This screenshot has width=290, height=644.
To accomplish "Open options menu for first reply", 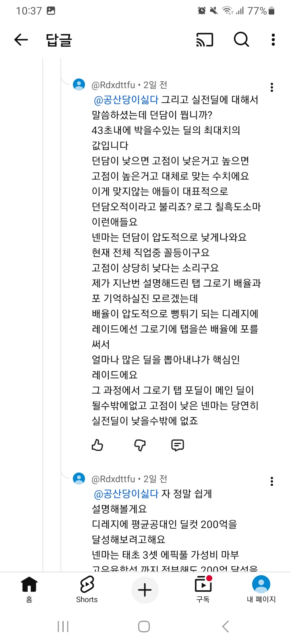I will coord(272,87).
